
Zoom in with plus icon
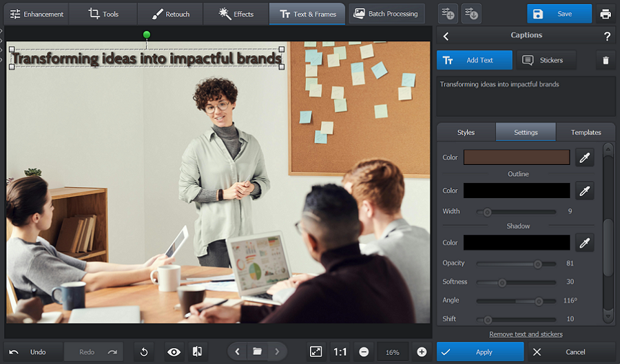(x=422, y=352)
